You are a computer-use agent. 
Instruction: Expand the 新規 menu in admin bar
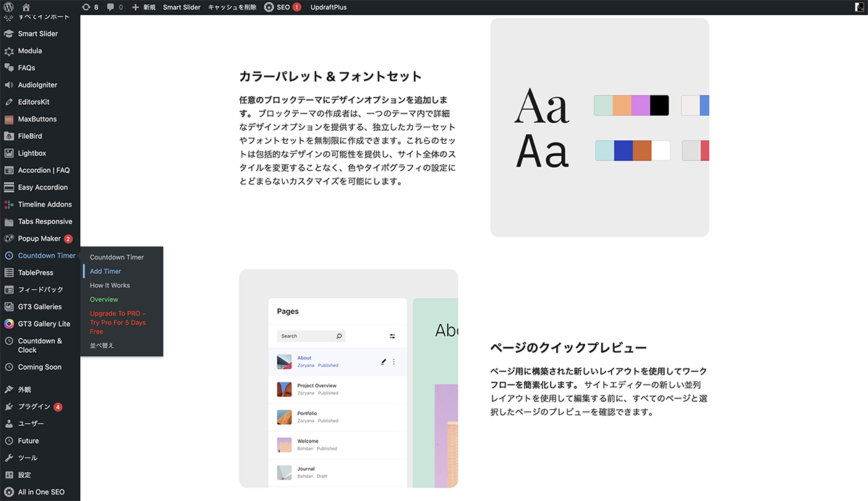pos(143,7)
